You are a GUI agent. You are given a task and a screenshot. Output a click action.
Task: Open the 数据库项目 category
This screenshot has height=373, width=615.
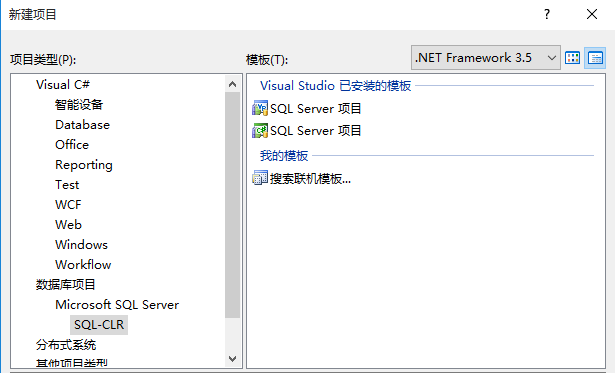tap(66, 285)
